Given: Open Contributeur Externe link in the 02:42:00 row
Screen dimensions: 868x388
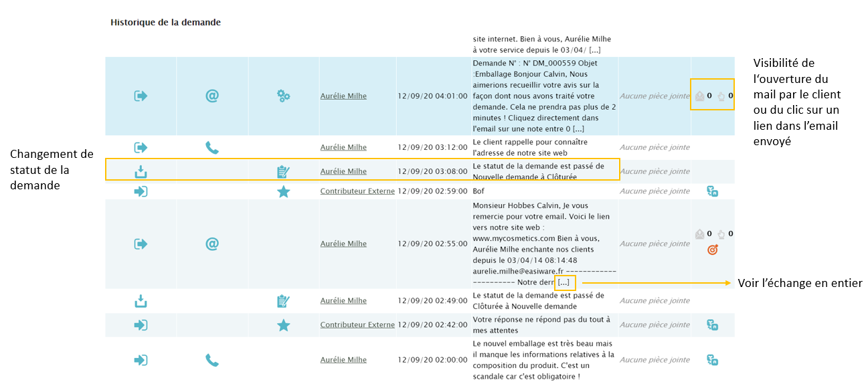Looking at the screenshot, I should click(x=357, y=325).
